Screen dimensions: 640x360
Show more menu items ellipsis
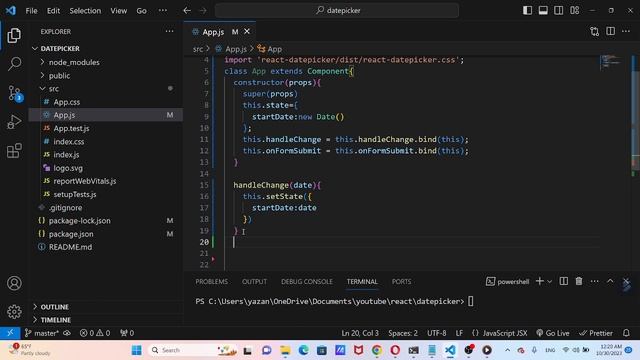coord(162,11)
